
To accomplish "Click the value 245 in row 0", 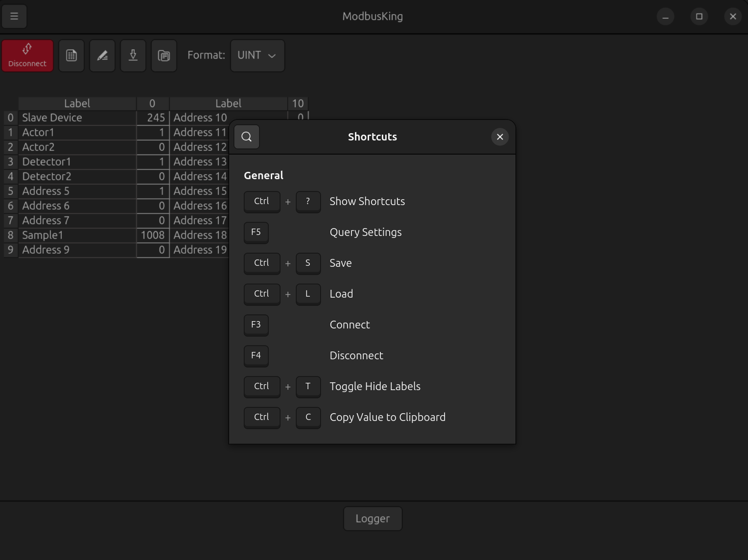I will 153,118.
